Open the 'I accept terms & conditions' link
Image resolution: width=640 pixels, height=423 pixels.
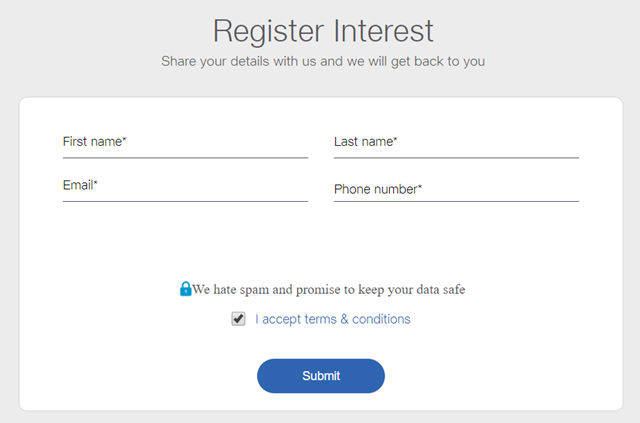(333, 319)
